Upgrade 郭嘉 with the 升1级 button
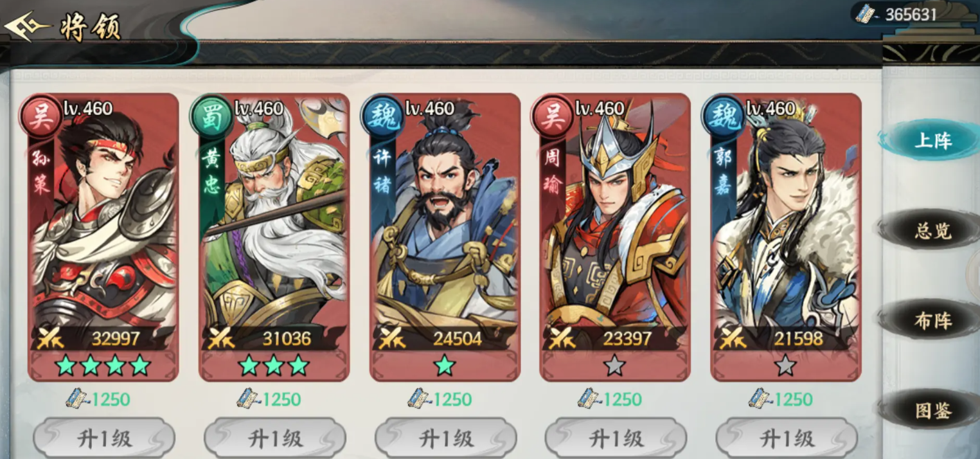Image resolution: width=980 pixels, height=459 pixels. tap(787, 438)
